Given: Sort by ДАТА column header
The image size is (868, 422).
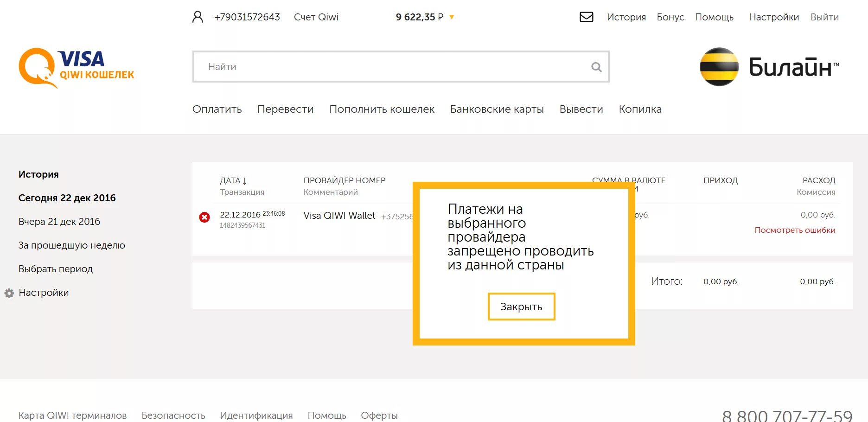Looking at the screenshot, I should (x=233, y=180).
